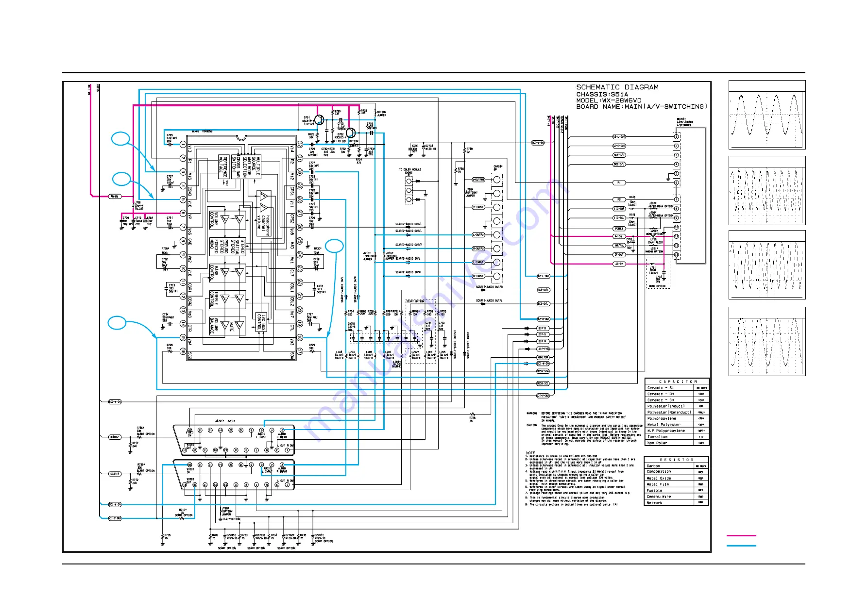Click the SCART1 label on the left
The height and width of the screenshot is (613, 868).
tap(115, 474)
